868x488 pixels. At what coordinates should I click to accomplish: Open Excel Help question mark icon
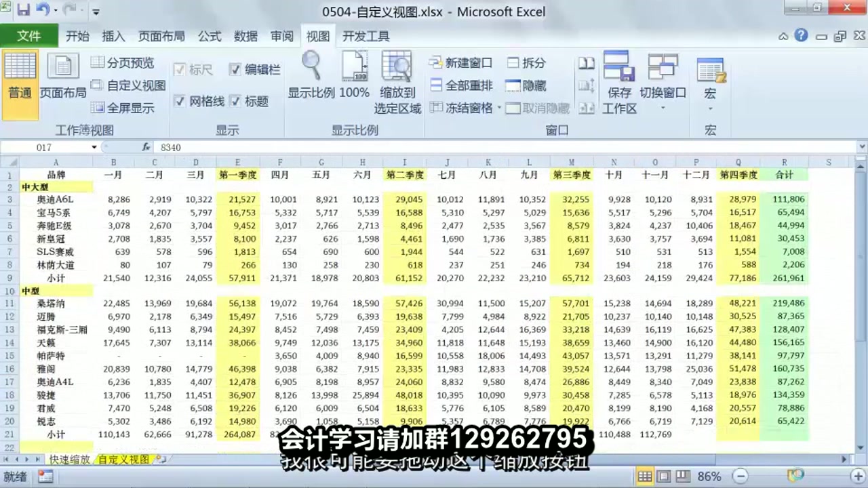point(801,35)
